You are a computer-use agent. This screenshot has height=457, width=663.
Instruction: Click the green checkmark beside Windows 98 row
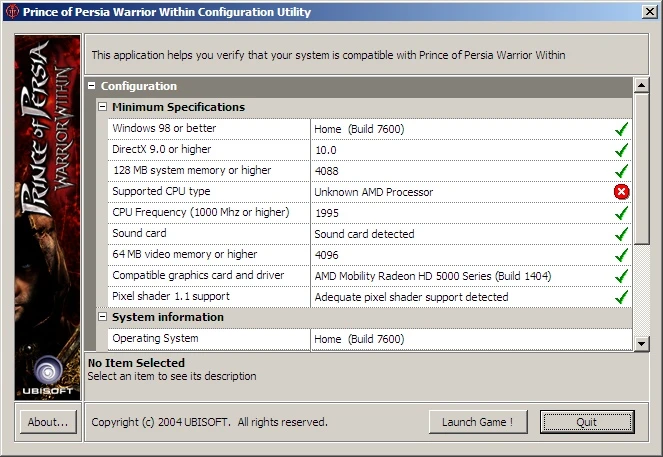[621, 129]
